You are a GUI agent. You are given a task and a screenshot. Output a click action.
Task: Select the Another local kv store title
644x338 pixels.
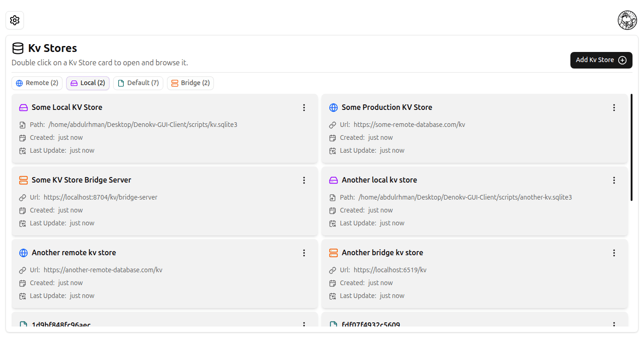tap(379, 180)
